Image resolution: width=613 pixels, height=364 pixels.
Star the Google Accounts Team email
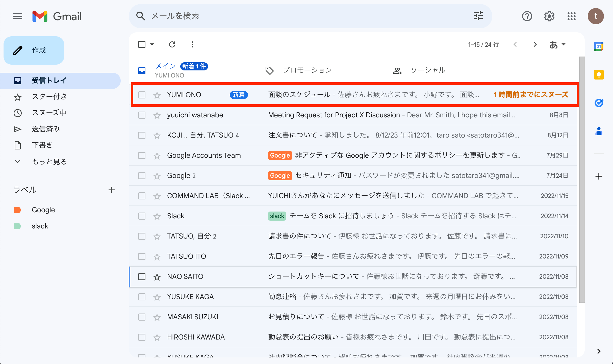pos(157,155)
